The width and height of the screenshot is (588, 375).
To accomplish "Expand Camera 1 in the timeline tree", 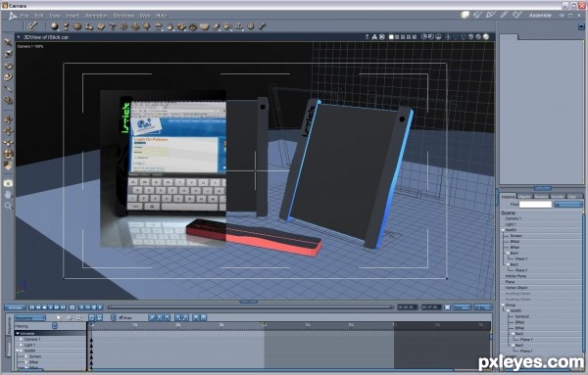I will [x=21, y=339].
